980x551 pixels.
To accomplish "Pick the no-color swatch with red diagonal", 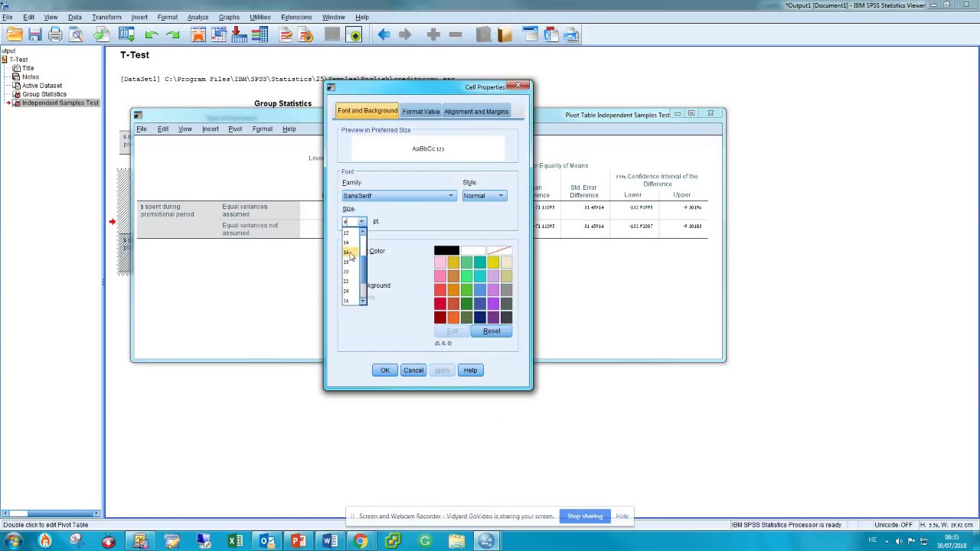I will tap(499, 250).
